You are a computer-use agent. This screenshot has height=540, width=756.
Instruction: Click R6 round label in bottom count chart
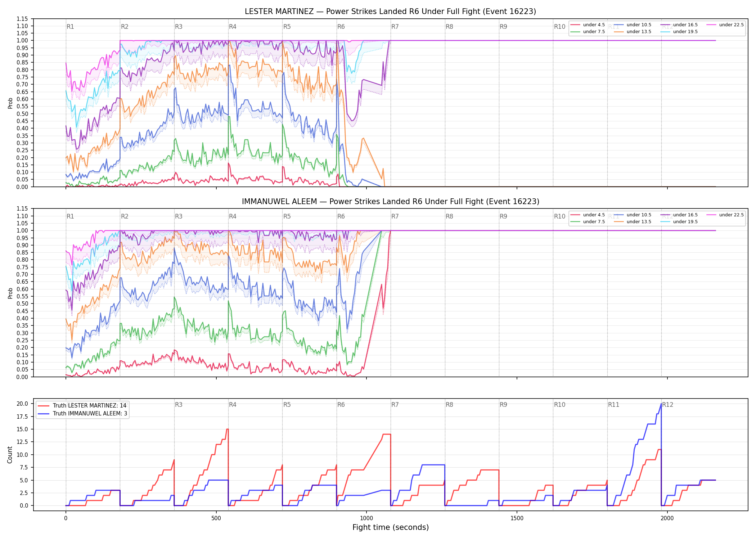tap(341, 405)
